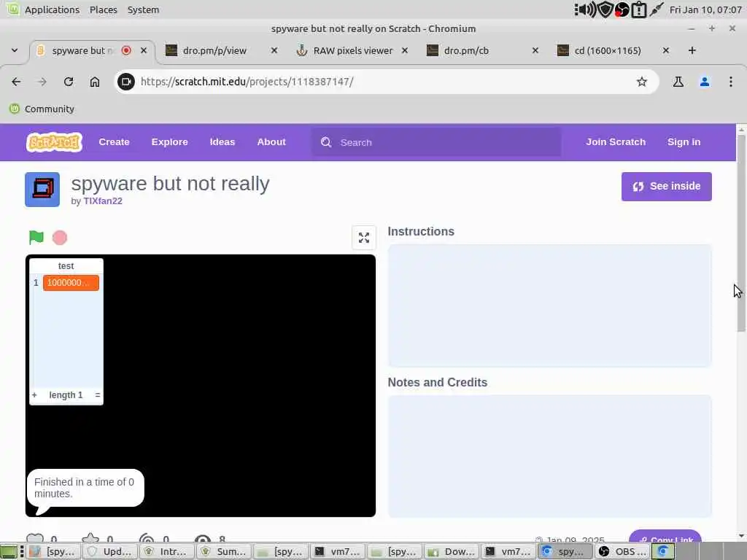Screen dimensions: 747x560
Task: Click the green flag to start project
Action: 36,237
